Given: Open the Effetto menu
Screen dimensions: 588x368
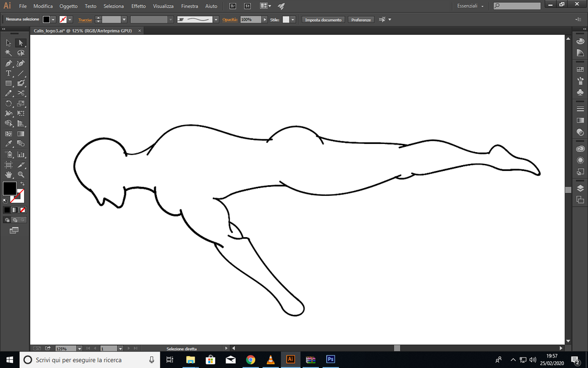Looking at the screenshot, I should [x=138, y=6].
